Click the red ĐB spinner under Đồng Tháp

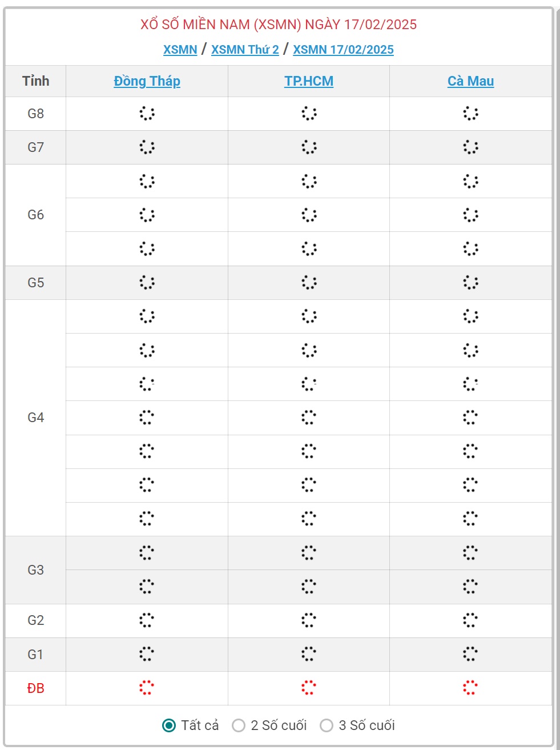point(147,688)
